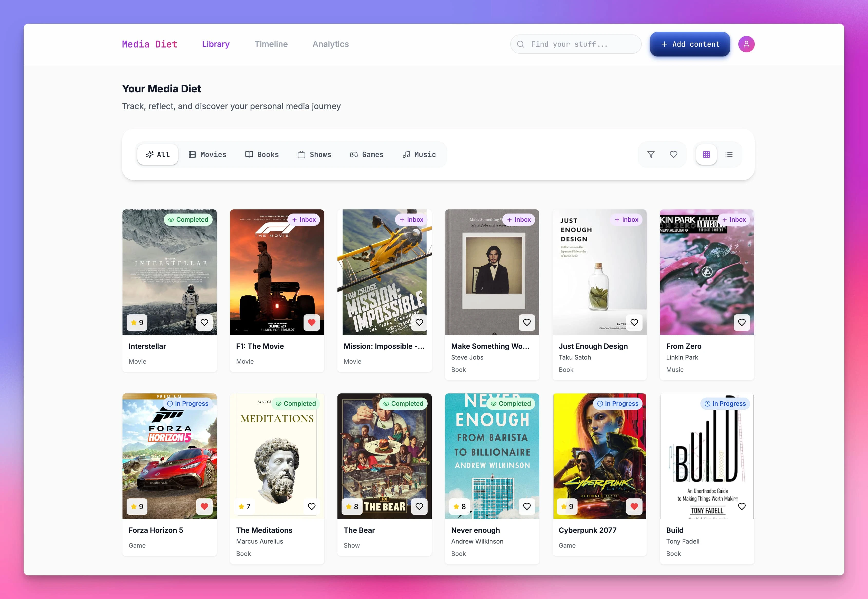The height and width of the screenshot is (599, 868).
Task: Click Inbox badge on Just Enough Design
Action: pyautogui.click(x=626, y=220)
